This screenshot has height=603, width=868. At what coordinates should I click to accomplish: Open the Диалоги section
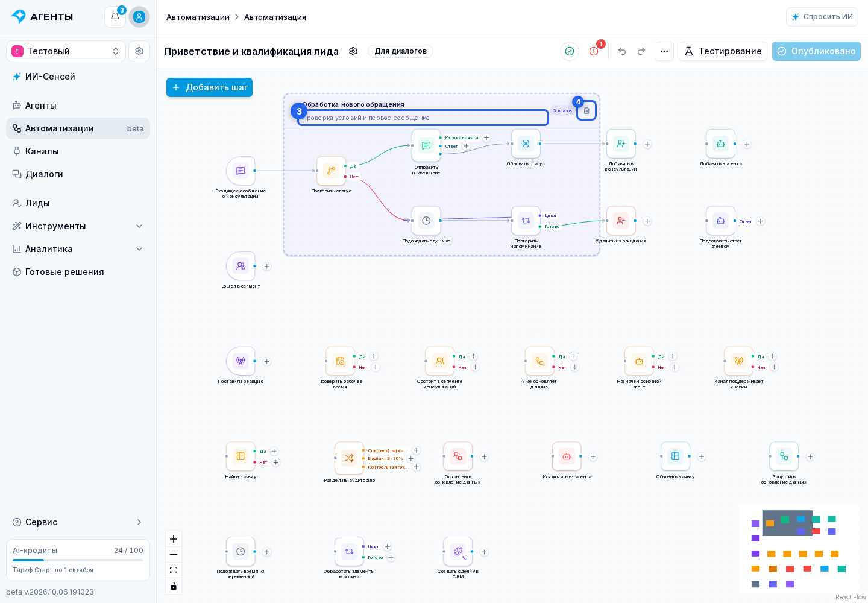tap(78, 174)
